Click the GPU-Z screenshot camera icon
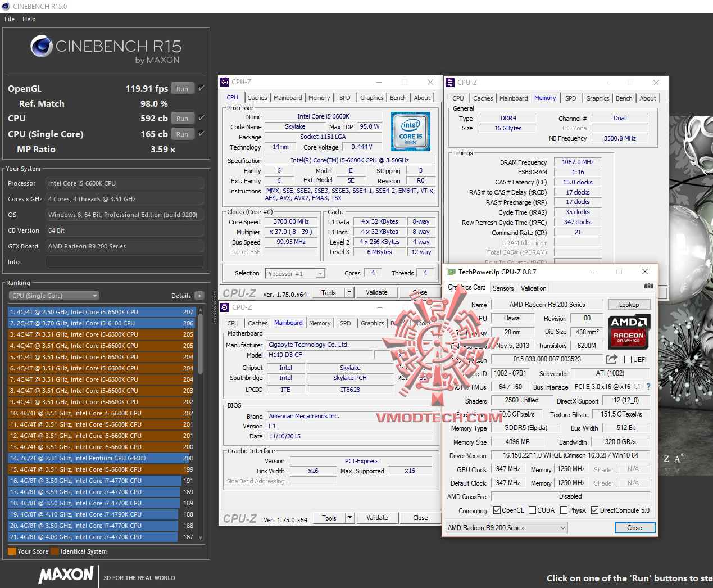This screenshot has height=588, width=713. pyautogui.click(x=648, y=286)
